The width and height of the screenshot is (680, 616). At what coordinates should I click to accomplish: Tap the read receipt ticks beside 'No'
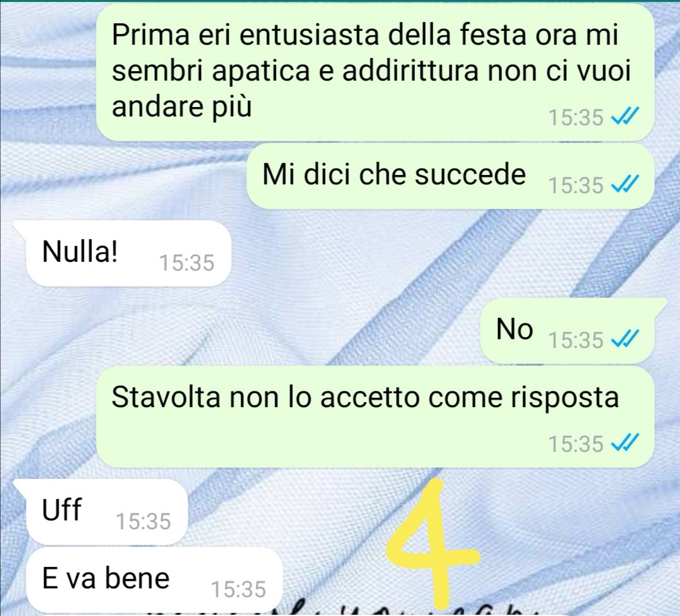pyautogui.click(x=625, y=339)
